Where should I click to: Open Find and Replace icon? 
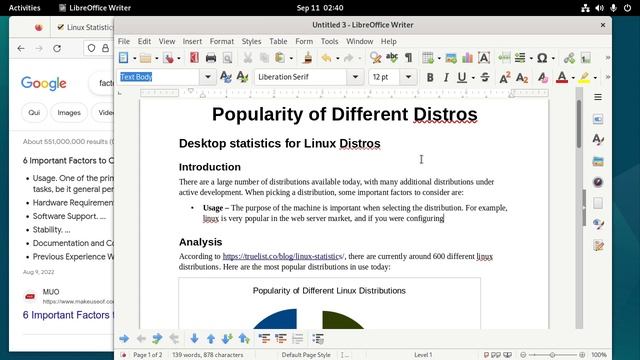(x=375, y=58)
